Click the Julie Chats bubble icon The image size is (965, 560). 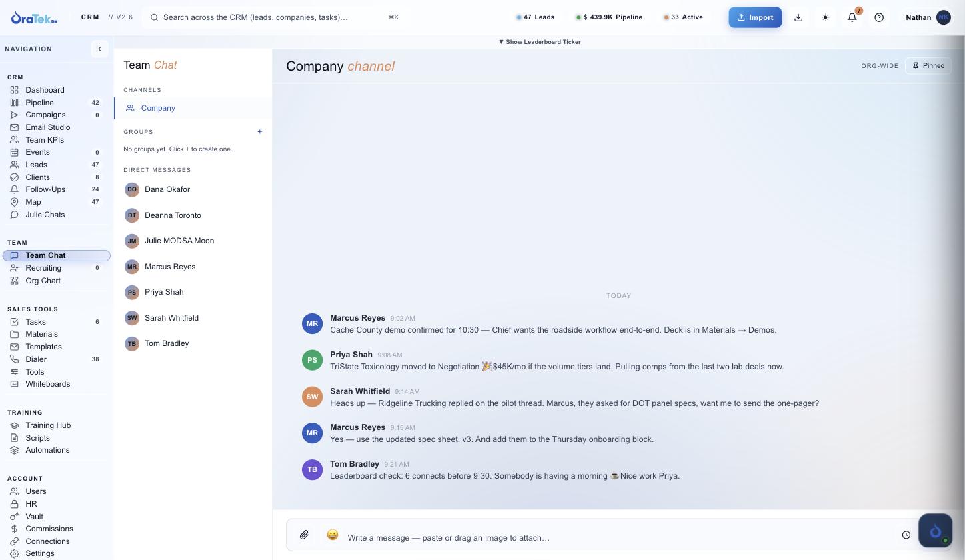[14, 215]
